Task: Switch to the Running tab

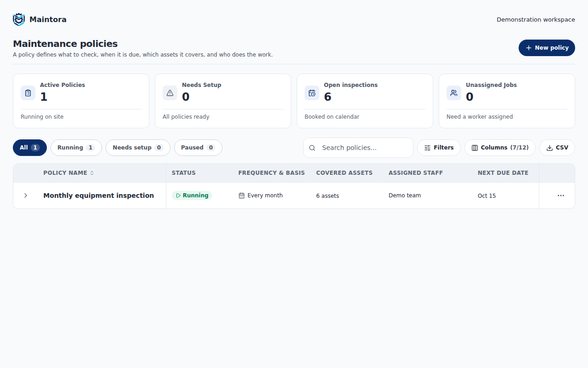Action: (x=76, y=148)
